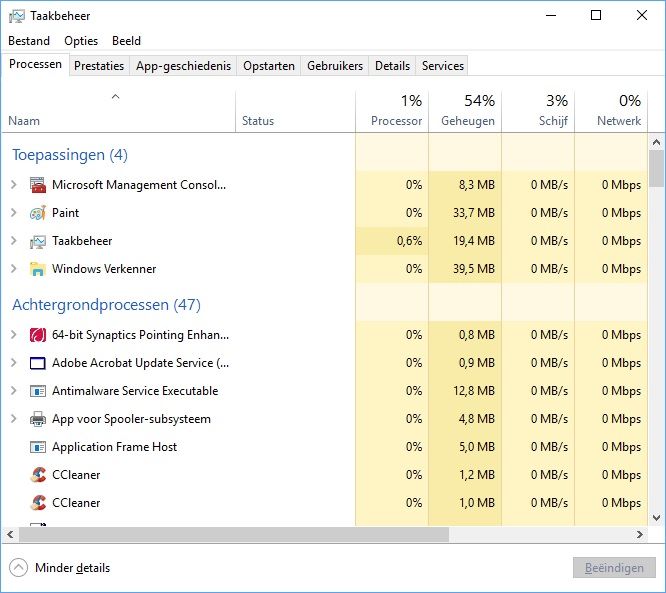
Task: Expand the Paint process entry
Action: pos(14,212)
